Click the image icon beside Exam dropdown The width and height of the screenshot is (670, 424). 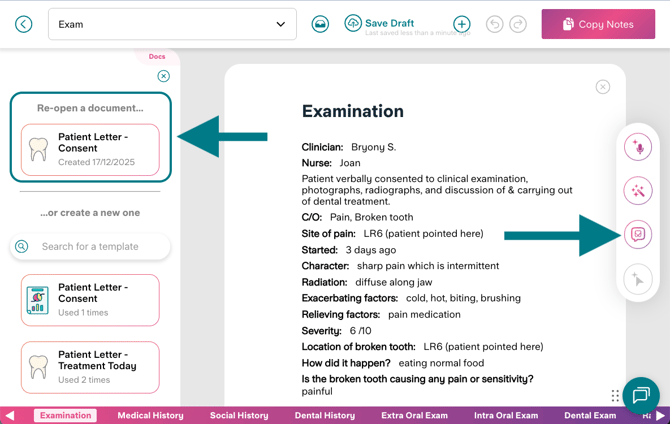pyautogui.click(x=320, y=24)
